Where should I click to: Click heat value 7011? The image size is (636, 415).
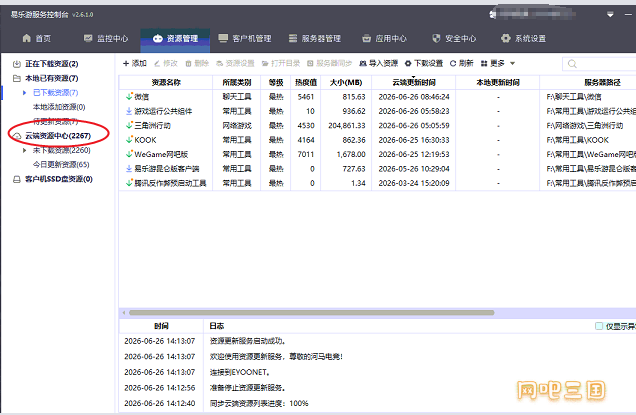[x=306, y=155]
